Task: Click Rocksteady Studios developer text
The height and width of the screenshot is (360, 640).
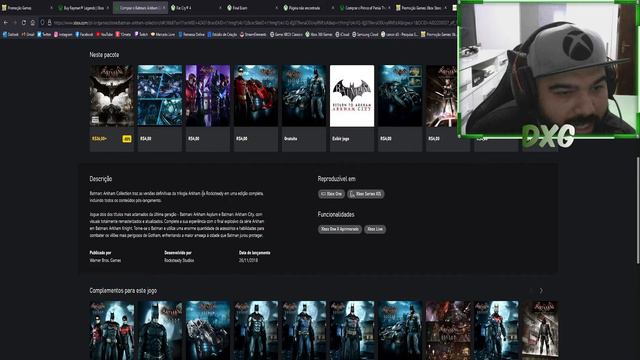Action: (x=179, y=260)
